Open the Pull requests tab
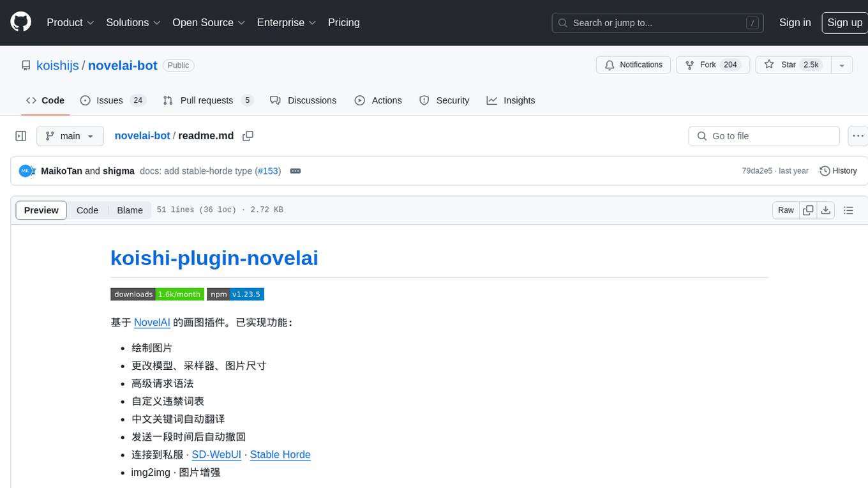Viewport: 868px width, 488px height. pos(208,100)
